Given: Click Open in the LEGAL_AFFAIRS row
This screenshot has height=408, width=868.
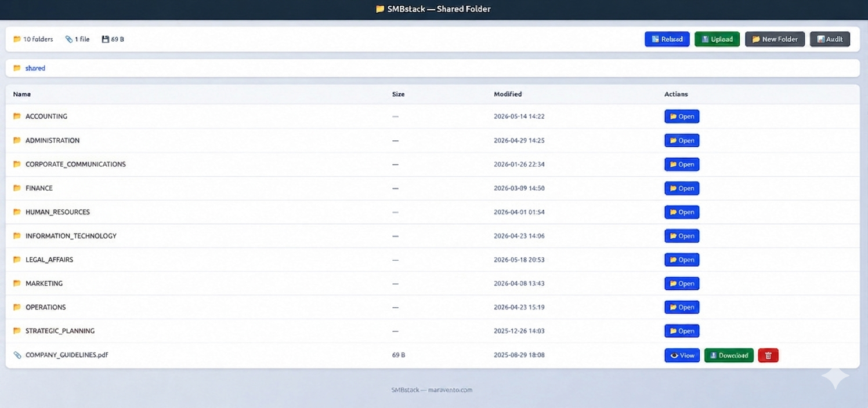Looking at the screenshot, I should 682,260.
